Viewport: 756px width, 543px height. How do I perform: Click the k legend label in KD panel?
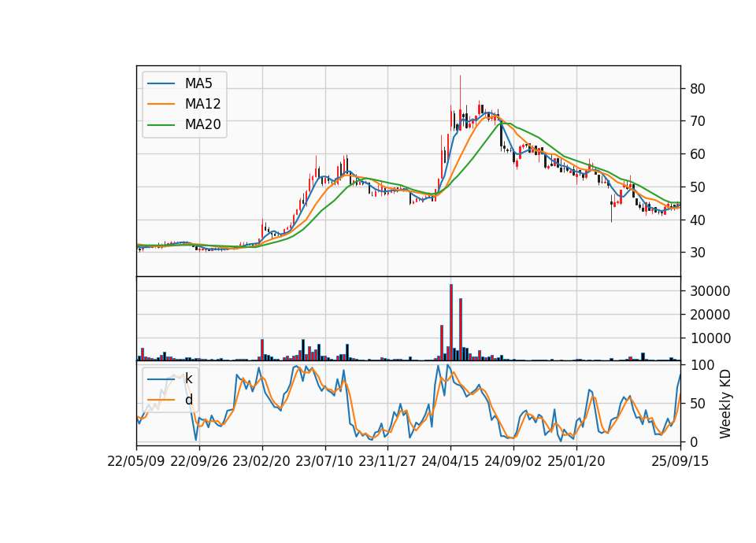[x=188, y=379]
